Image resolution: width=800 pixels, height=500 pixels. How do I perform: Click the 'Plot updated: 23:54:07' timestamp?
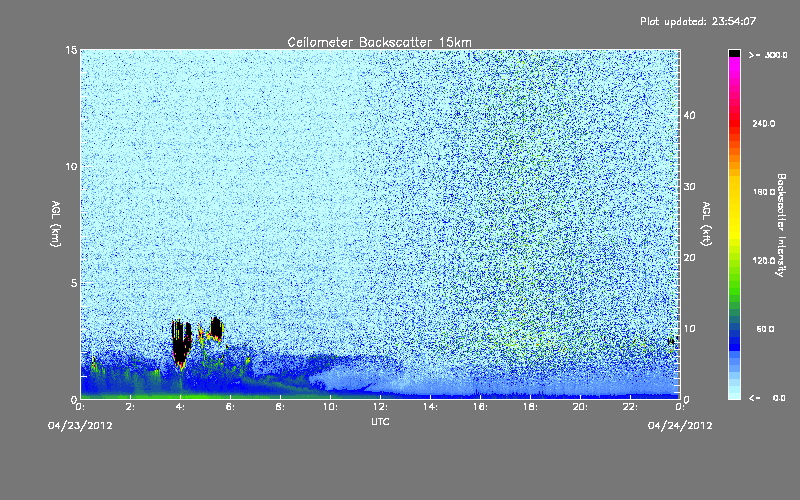tap(698, 21)
